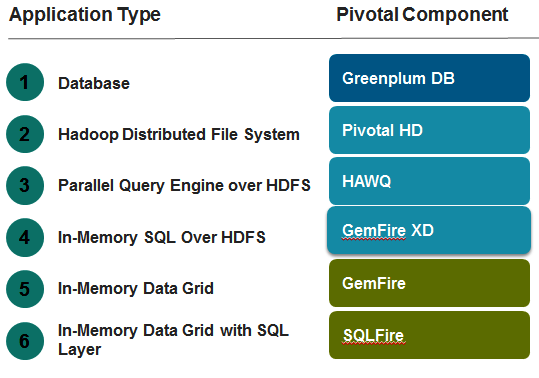539x378 pixels.
Task: Select the Database label text
Action: 94,83
